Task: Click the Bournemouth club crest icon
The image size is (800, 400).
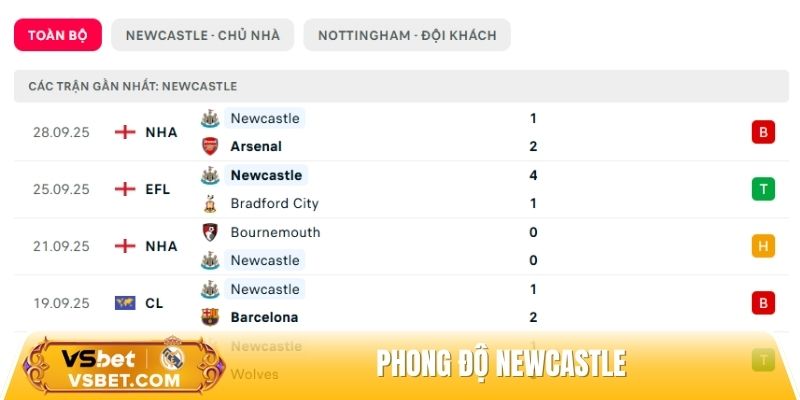Action: [209, 232]
